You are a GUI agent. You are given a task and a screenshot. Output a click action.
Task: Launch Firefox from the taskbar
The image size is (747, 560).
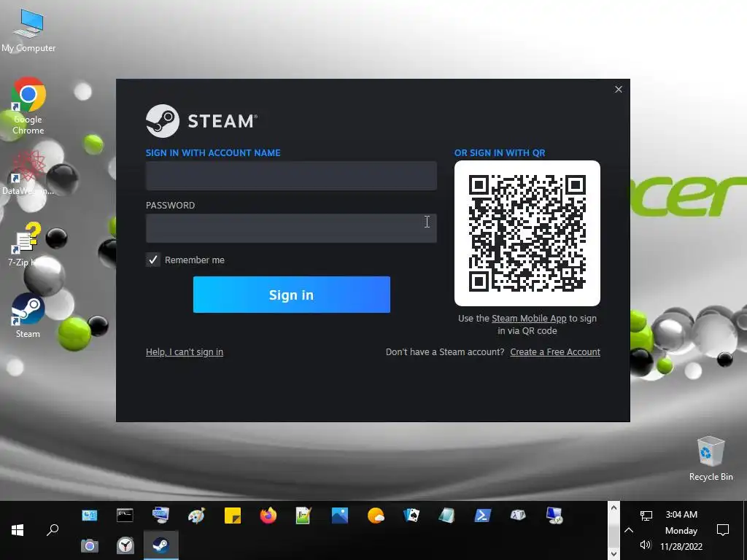tap(268, 516)
